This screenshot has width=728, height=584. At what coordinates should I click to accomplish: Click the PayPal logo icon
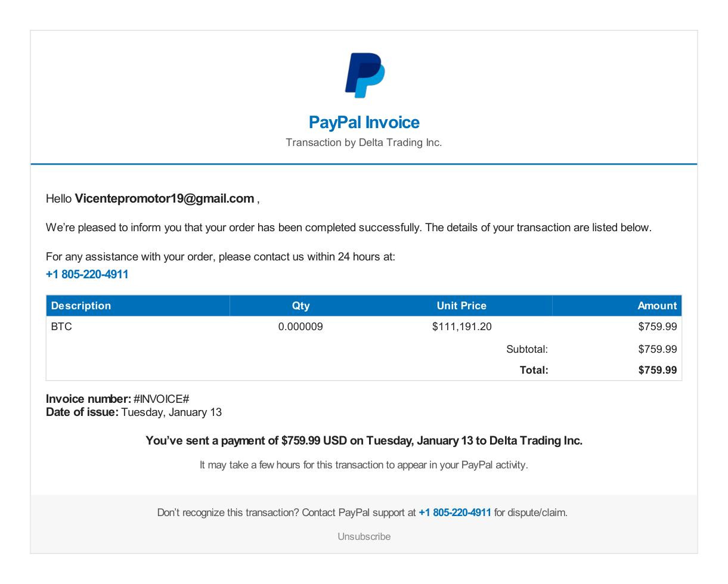(x=364, y=75)
